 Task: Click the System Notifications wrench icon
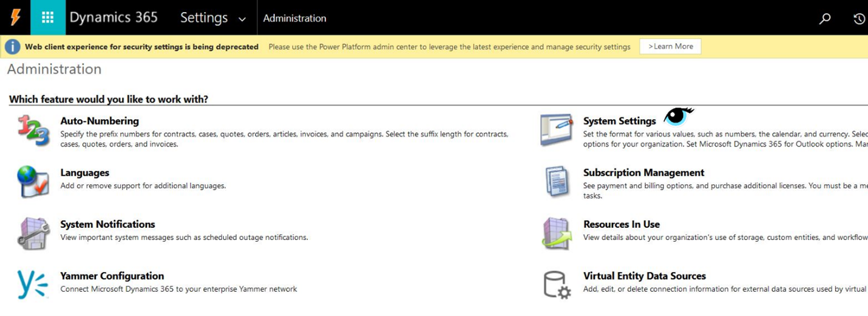click(x=33, y=233)
